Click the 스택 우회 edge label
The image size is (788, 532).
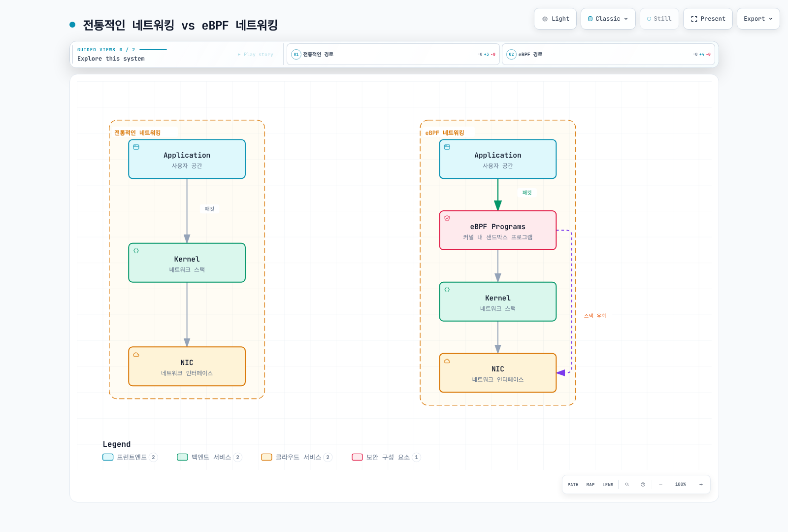(x=595, y=316)
